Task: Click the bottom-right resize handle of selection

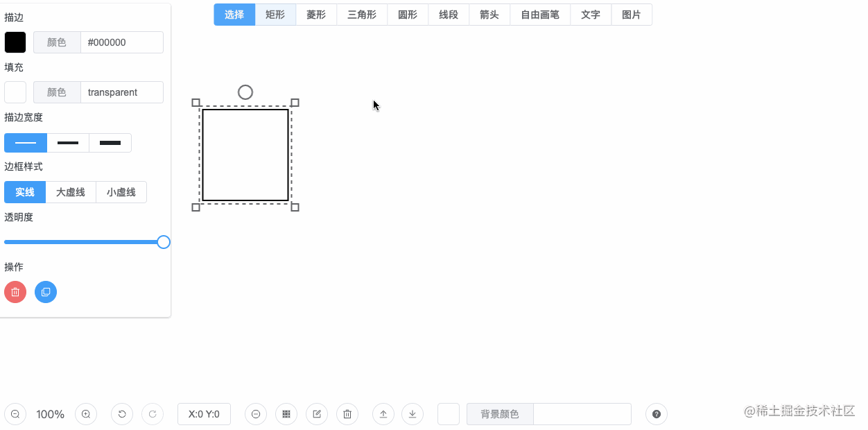Action: click(x=295, y=207)
